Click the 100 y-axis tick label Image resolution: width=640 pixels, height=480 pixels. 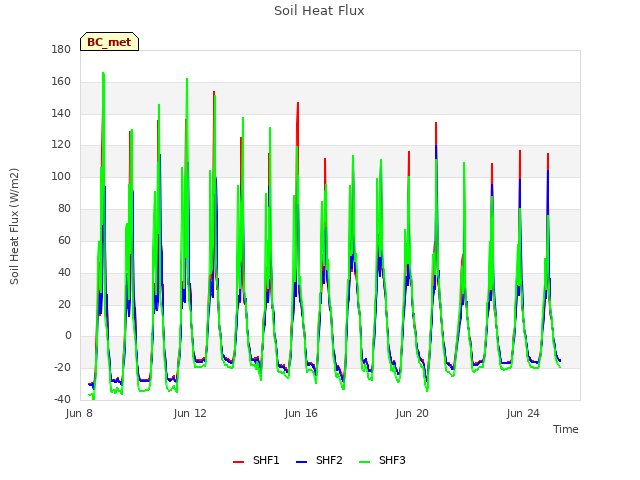(x=61, y=176)
